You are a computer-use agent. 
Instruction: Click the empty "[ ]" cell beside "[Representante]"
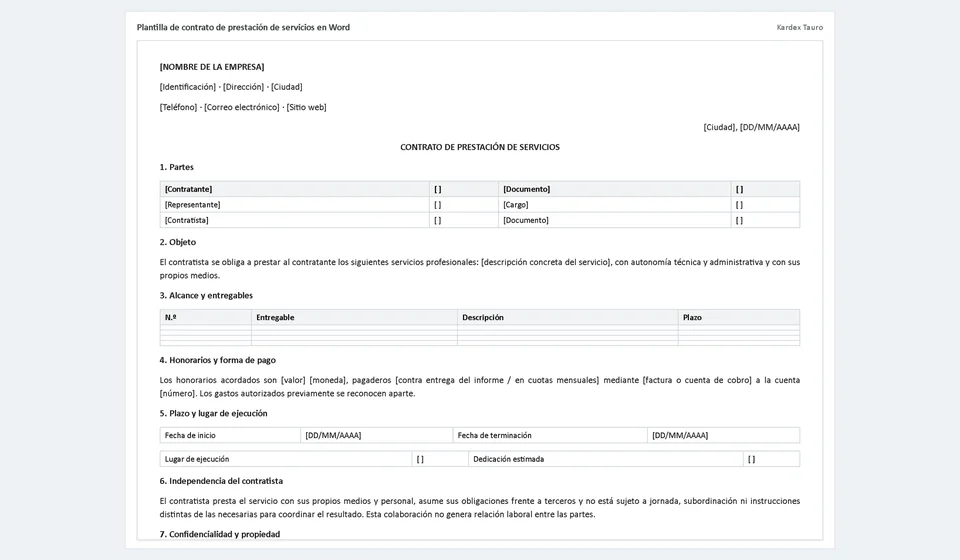pos(464,204)
